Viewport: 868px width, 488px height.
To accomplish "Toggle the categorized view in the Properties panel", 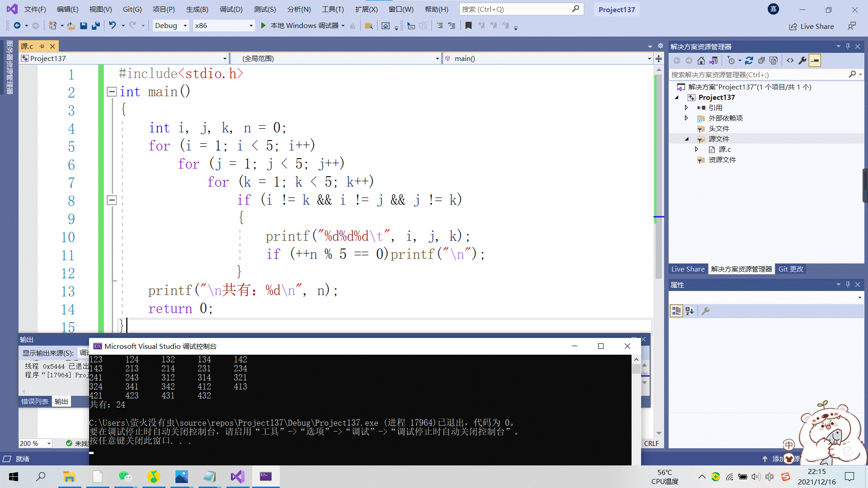I will 676,311.
